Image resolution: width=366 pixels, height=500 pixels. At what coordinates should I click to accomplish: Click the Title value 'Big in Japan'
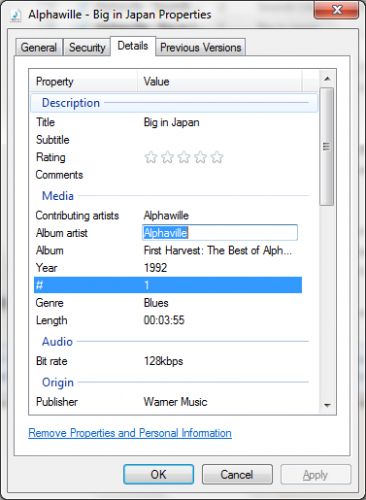pyautogui.click(x=172, y=122)
